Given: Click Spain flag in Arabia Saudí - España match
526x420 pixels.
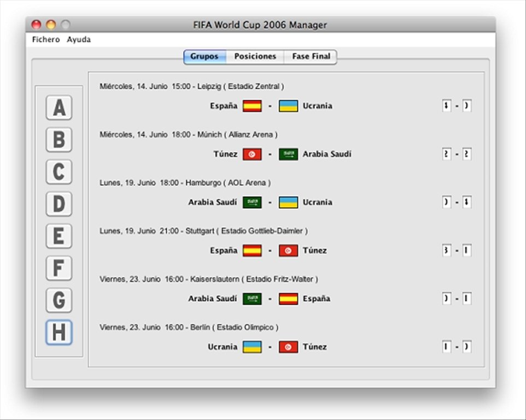Looking at the screenshot, I should point(289,299).
